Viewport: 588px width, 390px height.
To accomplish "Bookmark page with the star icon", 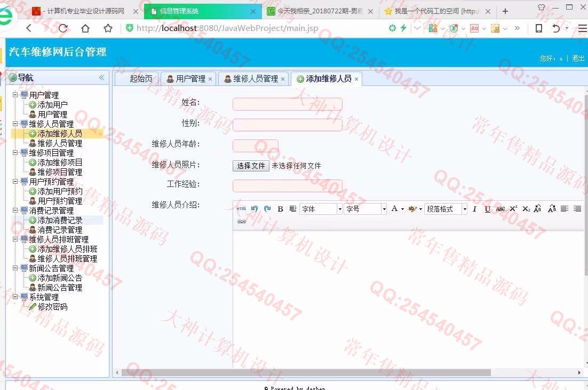I will [108, 28].
